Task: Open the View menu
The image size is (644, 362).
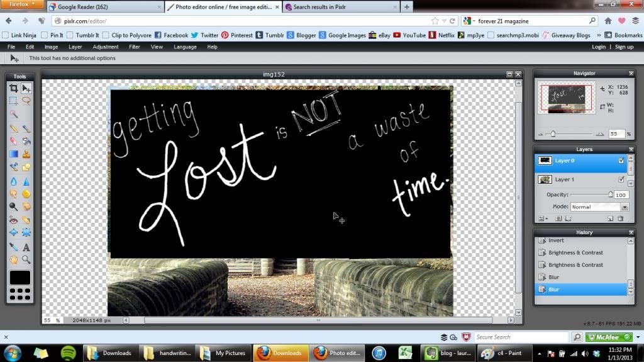Action: click(x=157, y=47)
